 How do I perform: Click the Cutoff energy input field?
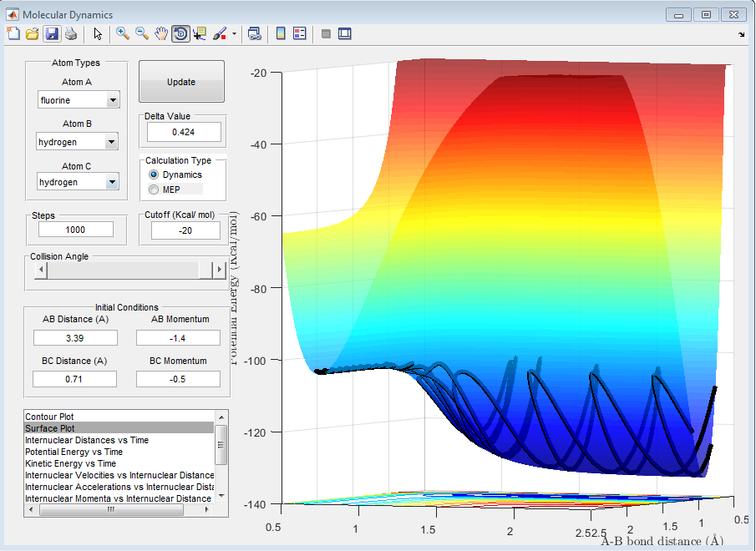click(185, 230)
